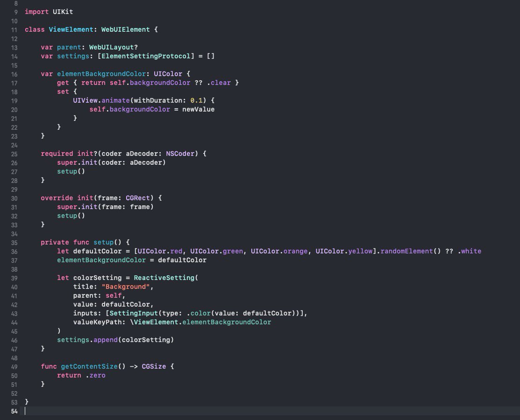Screen dimensions: 520x420
Task: Click the "Background" string literal
Action: coord(126,287)
